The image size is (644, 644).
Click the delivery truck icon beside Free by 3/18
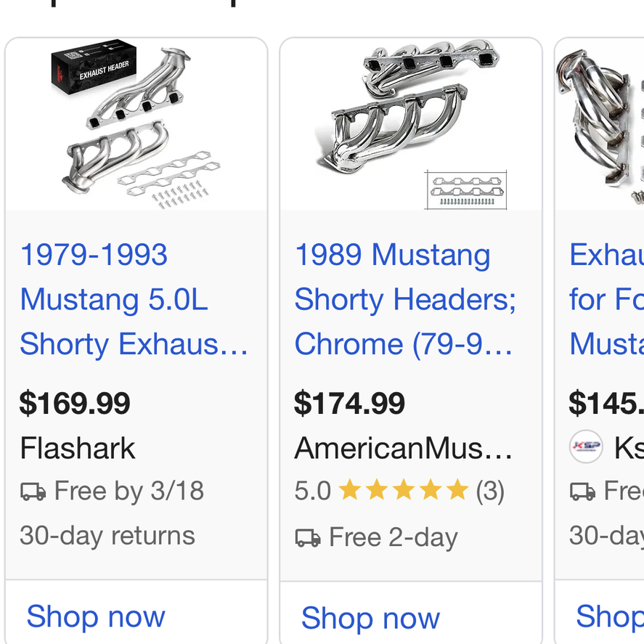coord(33,492)
